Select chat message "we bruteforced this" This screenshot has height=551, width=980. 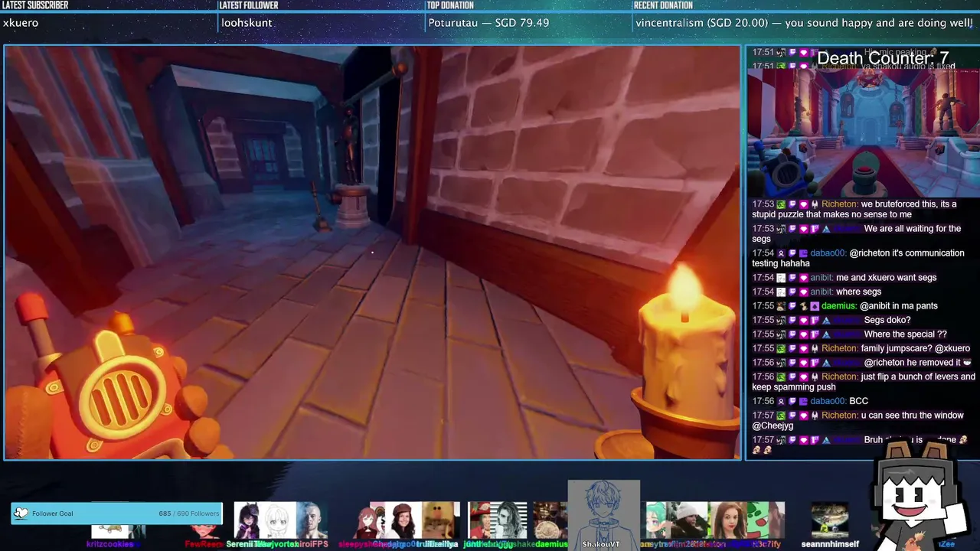[x=863, y=210]
